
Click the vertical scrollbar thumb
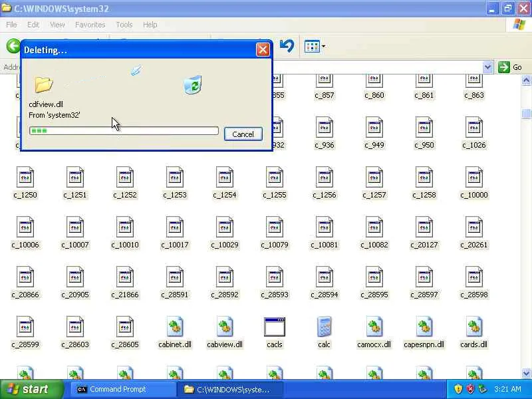coord(526,114)
